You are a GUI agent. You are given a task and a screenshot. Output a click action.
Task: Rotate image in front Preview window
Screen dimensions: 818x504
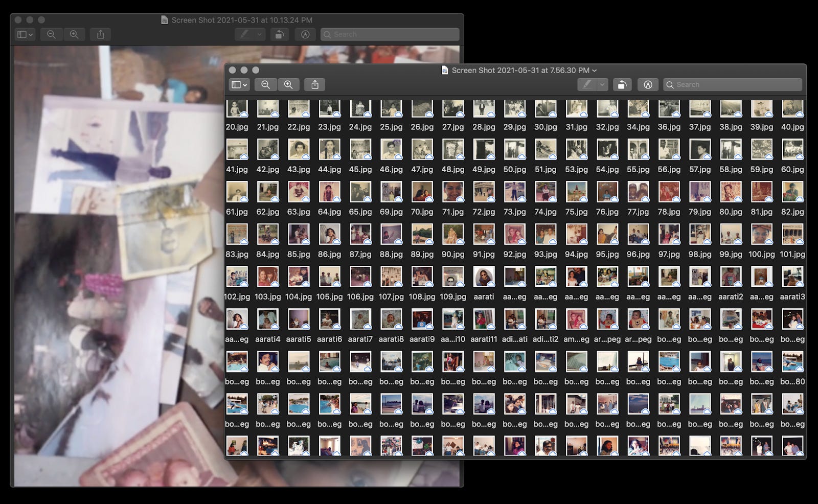(622, 85)
